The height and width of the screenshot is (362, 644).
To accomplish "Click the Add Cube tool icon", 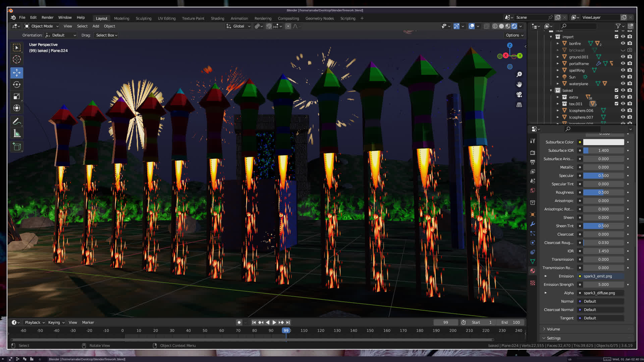I will point(16,147).
